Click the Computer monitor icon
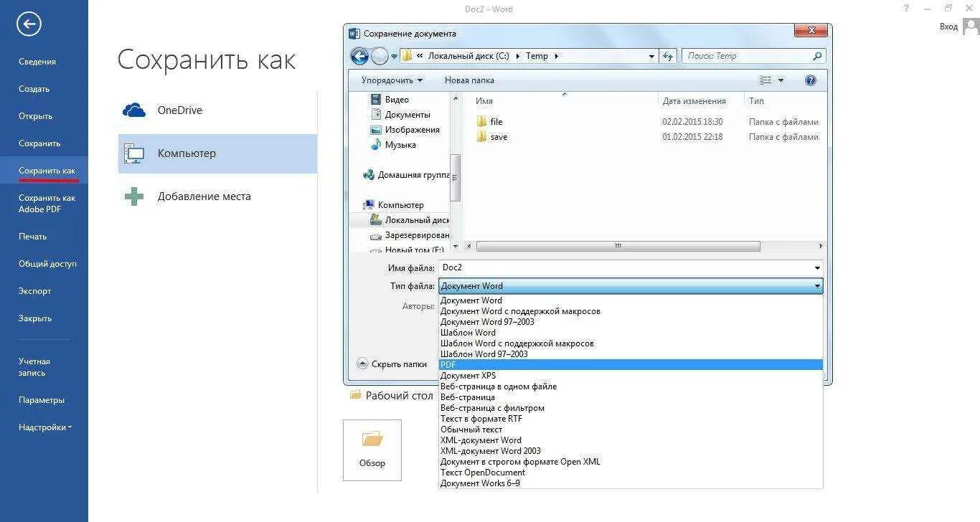 pos(134,153)
